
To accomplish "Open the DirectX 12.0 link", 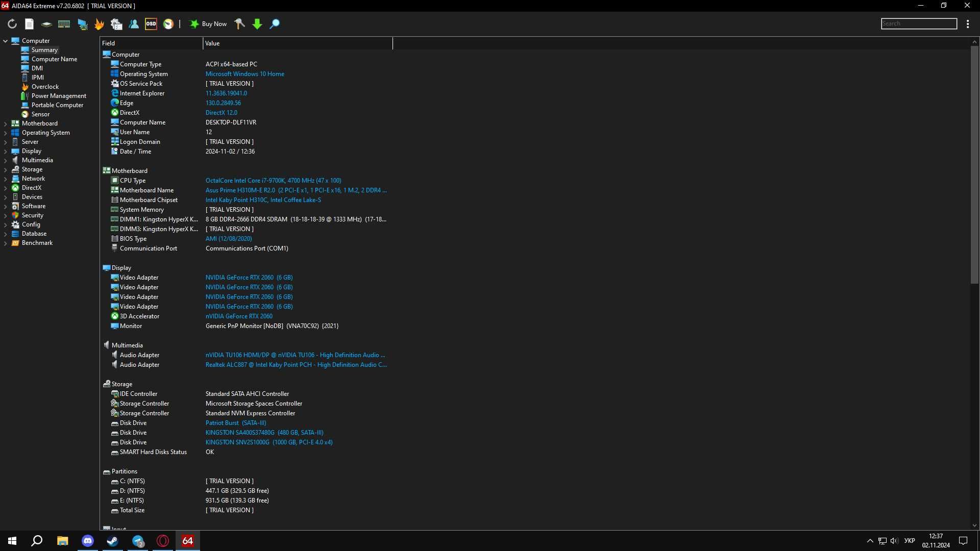I will (x=222, y=113).
